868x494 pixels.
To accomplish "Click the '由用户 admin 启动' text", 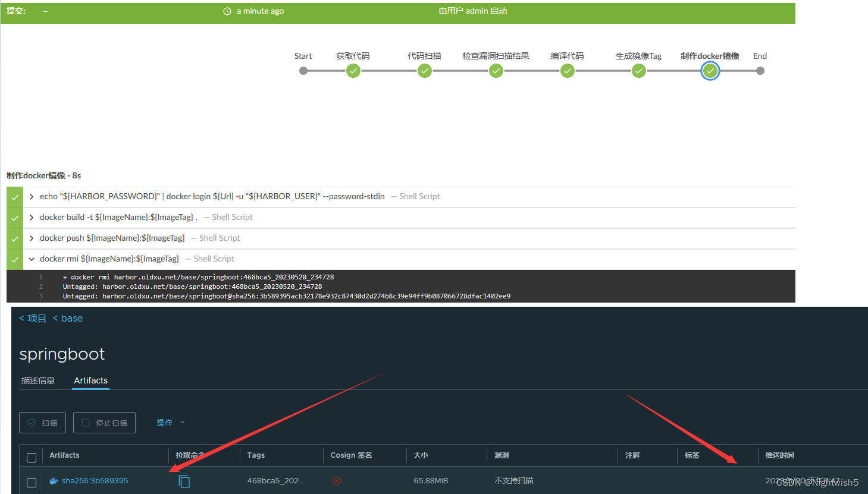I will (473, 11).
